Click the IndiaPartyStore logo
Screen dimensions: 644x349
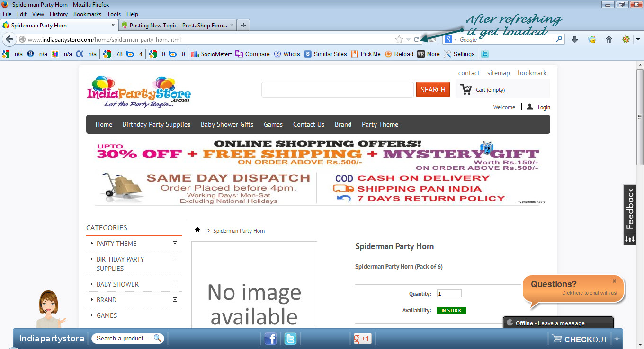(x=139, y=92)
